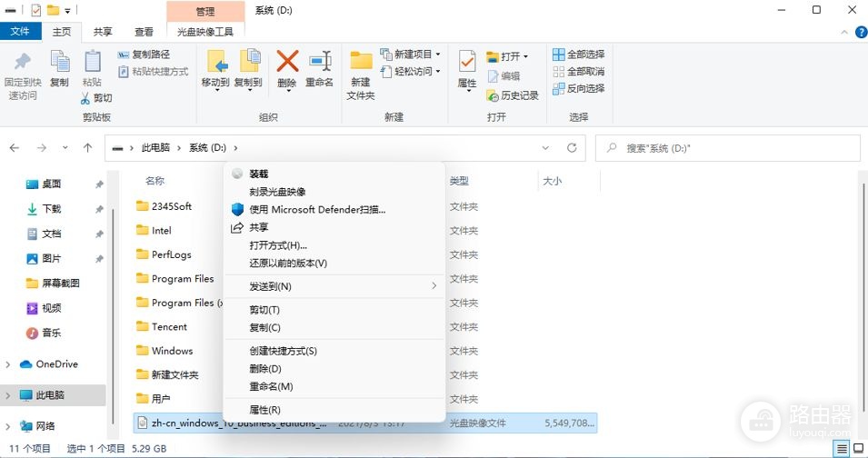
Task: Click Invert selection (反向选择)
Action: [578, 88]
